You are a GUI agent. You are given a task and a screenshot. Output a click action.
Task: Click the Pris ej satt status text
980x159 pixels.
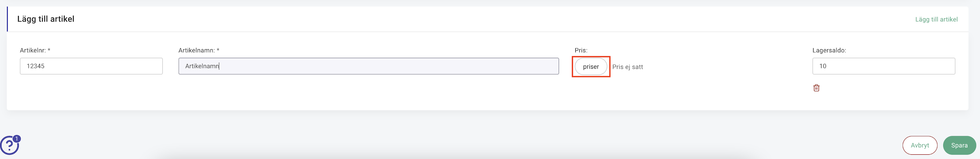628,67
